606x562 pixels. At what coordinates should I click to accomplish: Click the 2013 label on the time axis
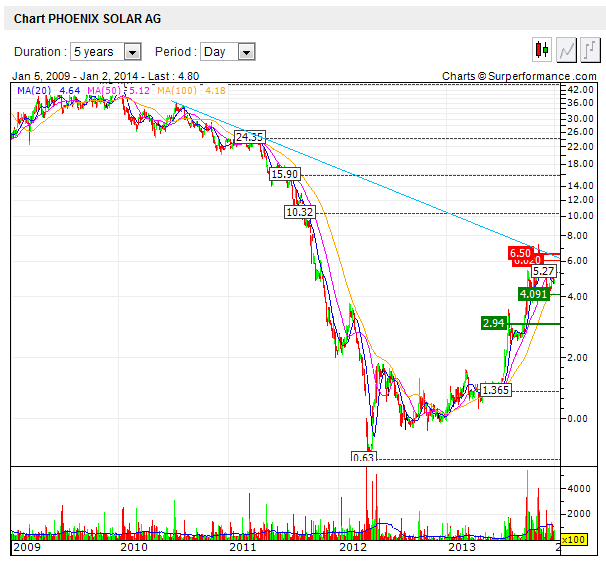click(461, 547)
